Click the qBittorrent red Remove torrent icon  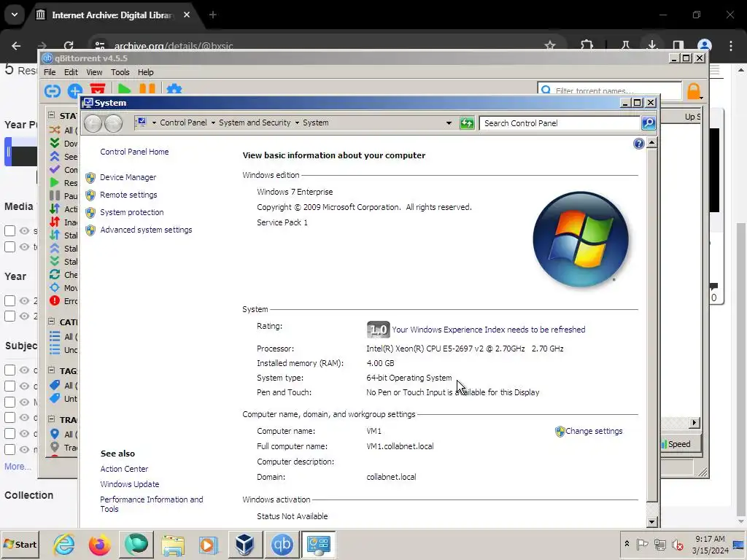(x=98, y=90)
